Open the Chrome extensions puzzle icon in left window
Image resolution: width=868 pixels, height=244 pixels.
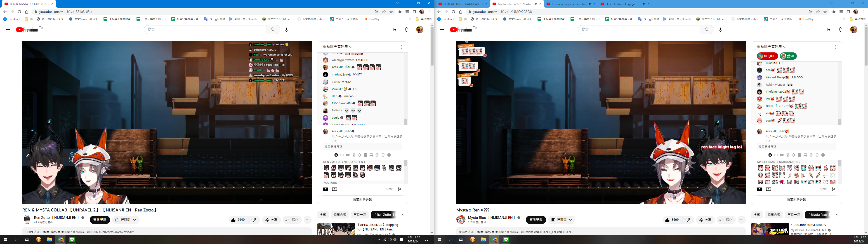tap(400, 12)
